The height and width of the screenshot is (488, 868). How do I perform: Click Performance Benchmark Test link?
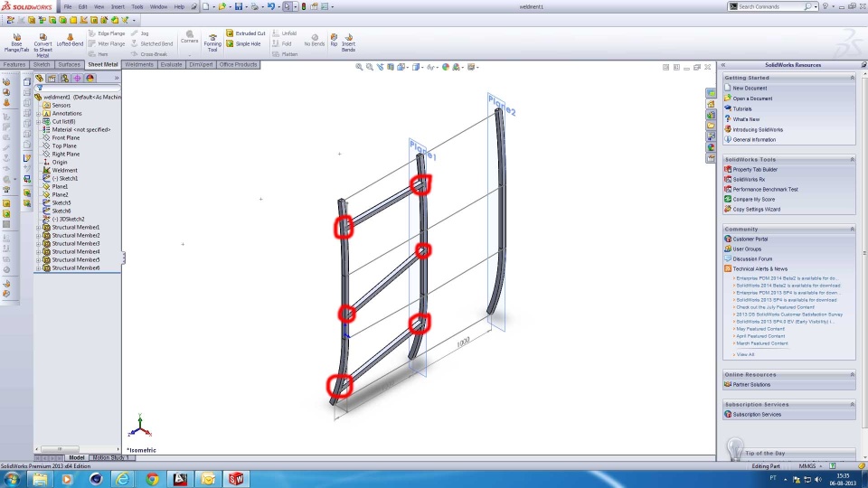coord(765,189)
